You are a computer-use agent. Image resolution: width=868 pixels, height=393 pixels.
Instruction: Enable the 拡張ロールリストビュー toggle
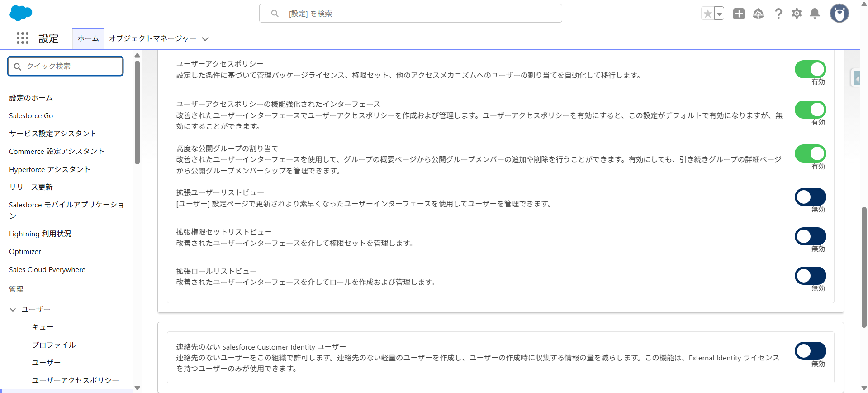[x=810, y=276]
